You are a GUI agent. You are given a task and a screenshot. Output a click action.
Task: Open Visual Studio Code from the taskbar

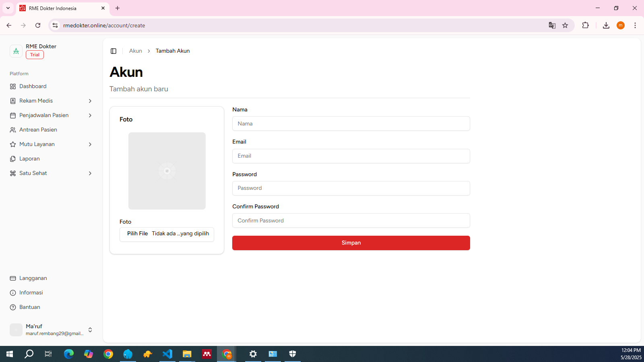167,354
